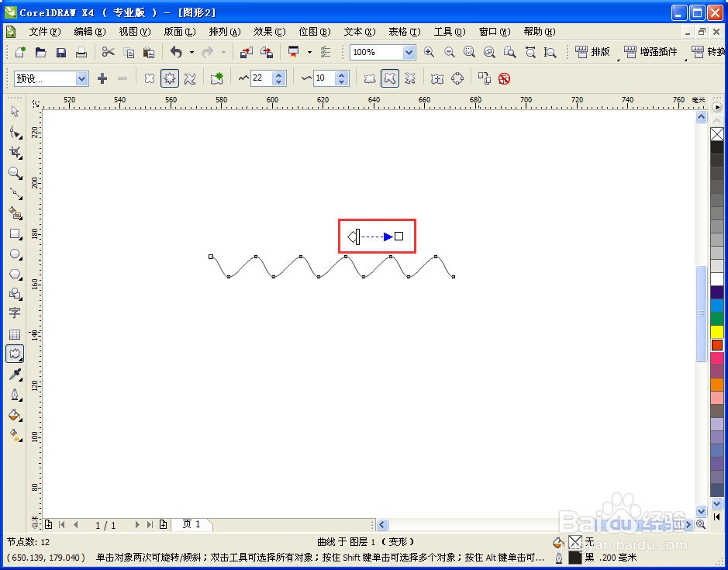Click the Save disk icon

coord(60,53)
